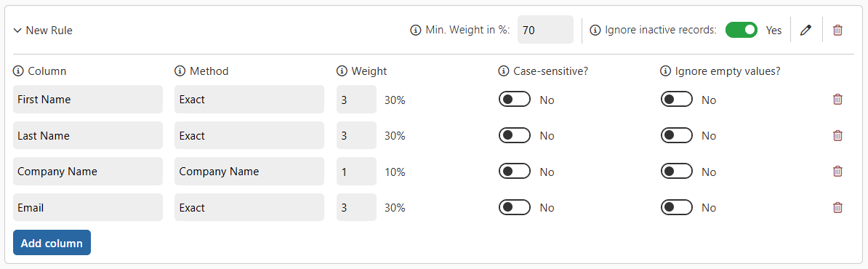
Task: Open the Method dropdown for the First Name row
Action: (x=249, y=100)
